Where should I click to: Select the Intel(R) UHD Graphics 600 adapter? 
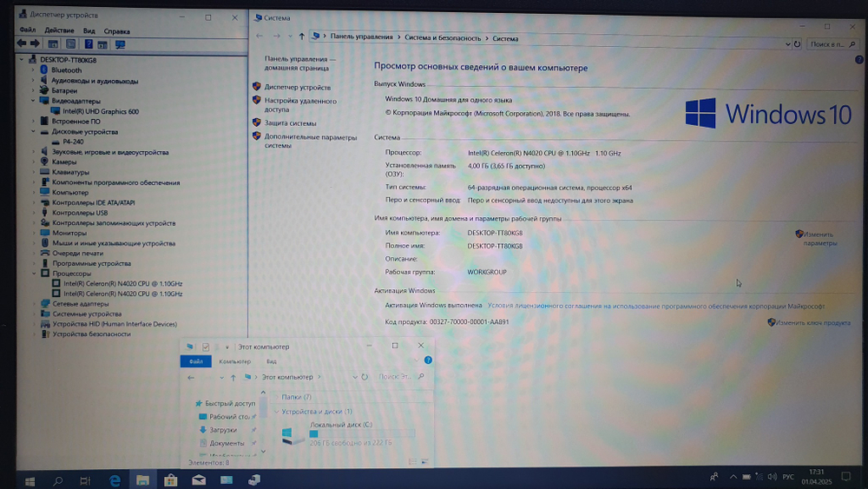click(100, 111)
